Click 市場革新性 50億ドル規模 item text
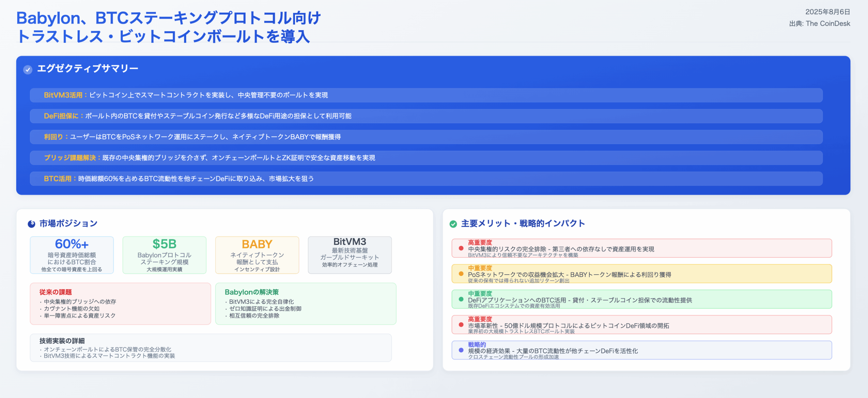The height and width of the screenshot is (398, 868). coord(569,326)
